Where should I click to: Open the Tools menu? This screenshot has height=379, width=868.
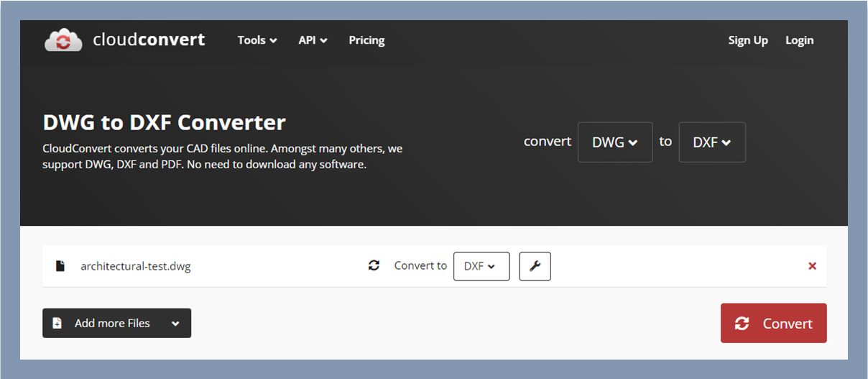click(257, 40)
